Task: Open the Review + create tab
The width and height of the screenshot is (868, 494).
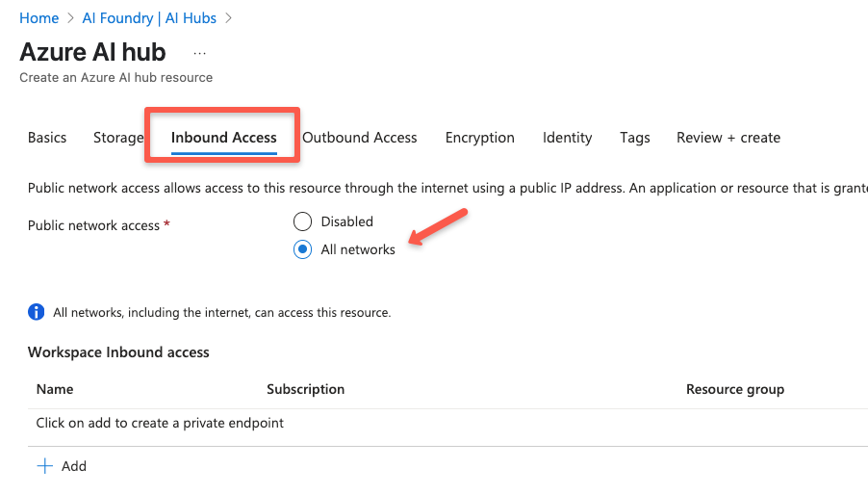Action: point(728,138)
